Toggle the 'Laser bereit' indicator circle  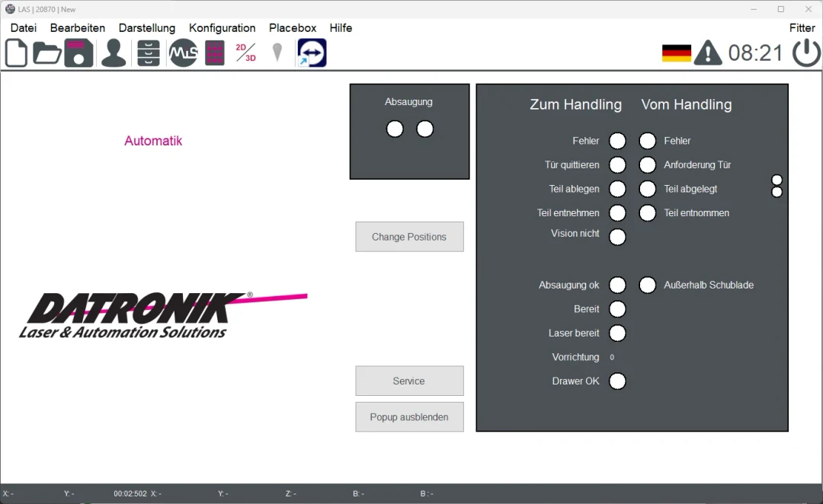[x=618, y=333]
